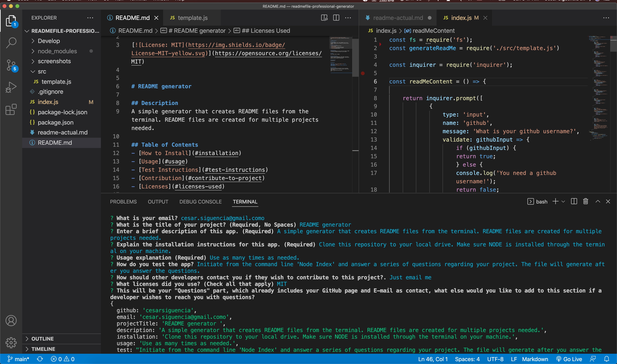The height and width of the screenshot is (364, 617).
Task: Open the Run and Debug view
Action: 11,87
